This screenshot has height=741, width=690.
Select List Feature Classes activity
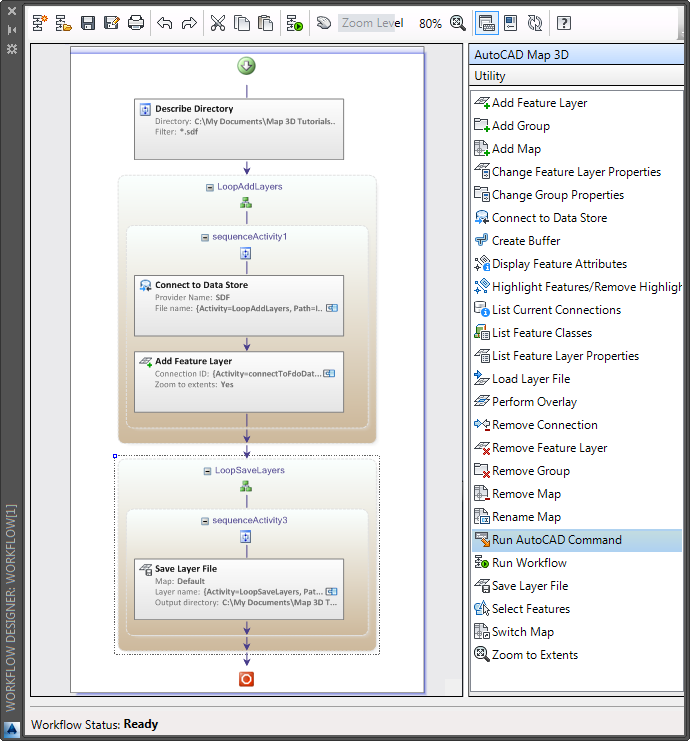point(577,333)
